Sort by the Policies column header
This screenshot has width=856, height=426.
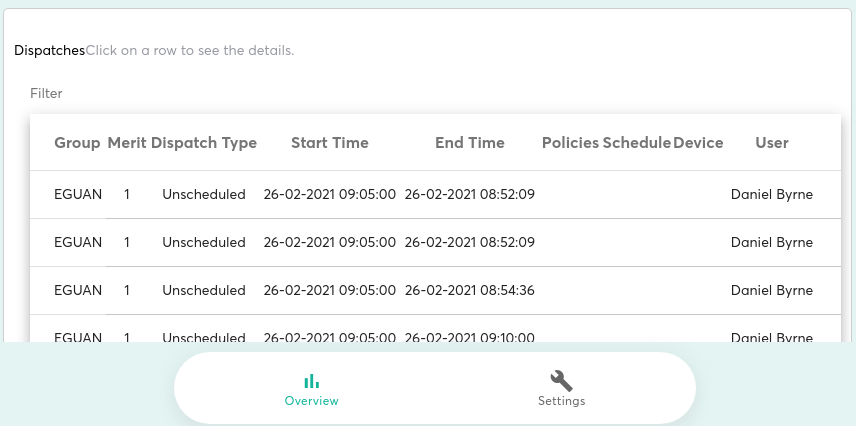click(x=570, y=143)
